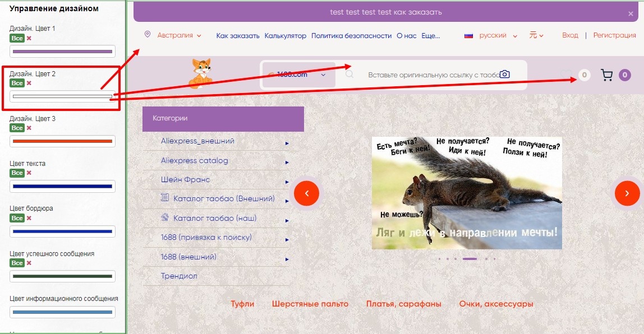Click the Категории header
The height and width of the screenshot is (334, 644).
pos(223,119)
